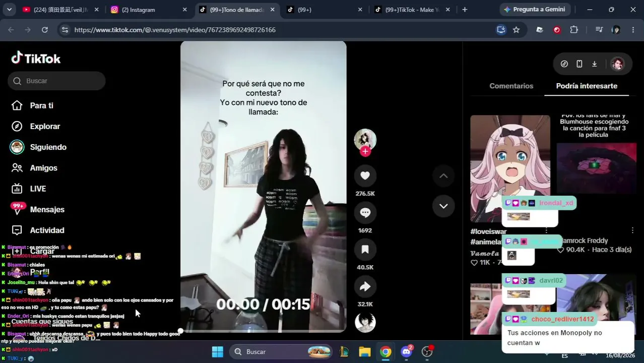Share the video via the arrow icon

click(365, 287)
